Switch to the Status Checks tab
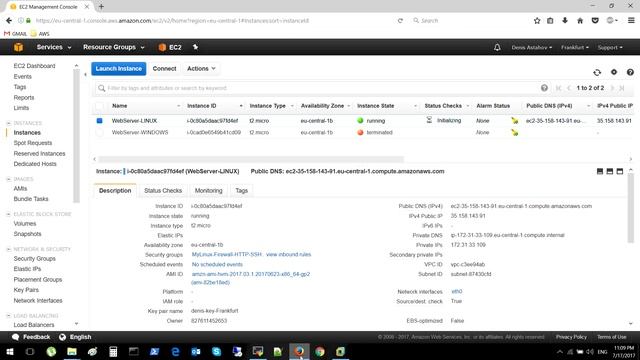The height and width of the screenshot is (360, 640). click(x=163, y=191)
